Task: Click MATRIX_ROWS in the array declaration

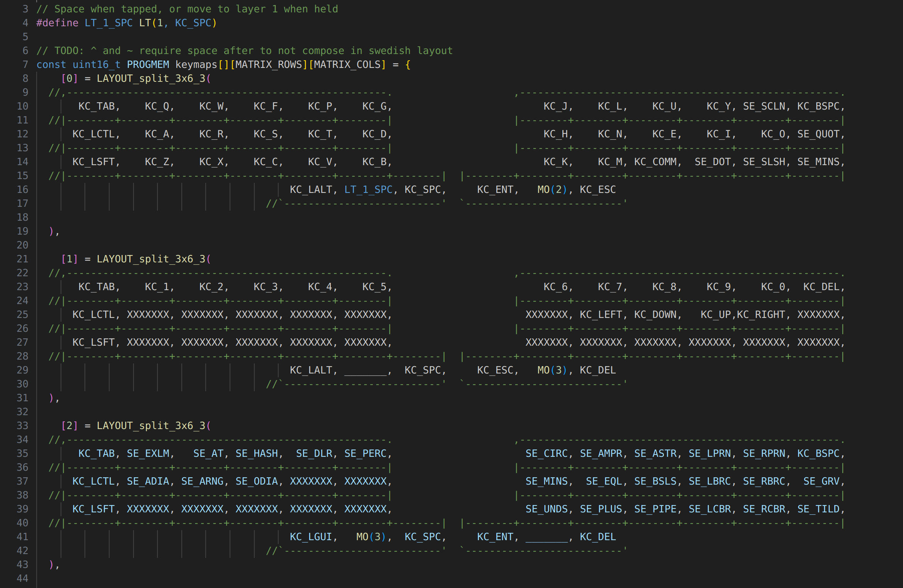Action: pyautogui.click(x=269, y=64)
